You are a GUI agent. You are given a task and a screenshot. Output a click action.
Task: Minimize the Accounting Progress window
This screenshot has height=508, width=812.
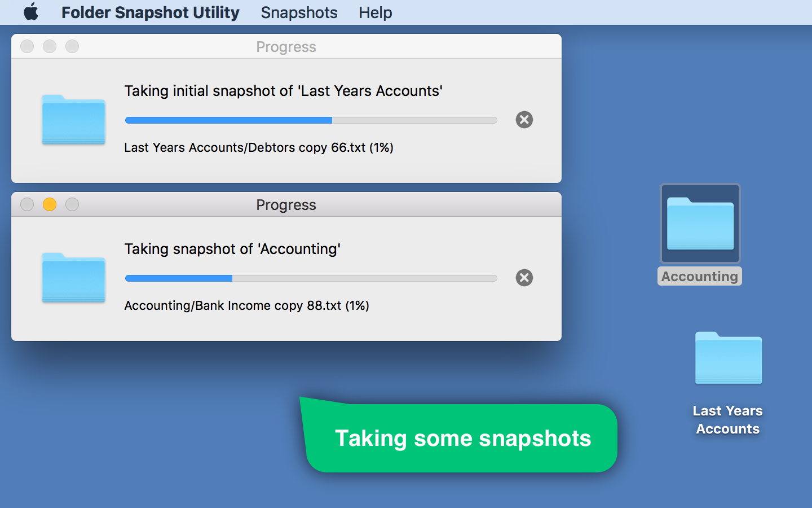(x=50, y=204)
